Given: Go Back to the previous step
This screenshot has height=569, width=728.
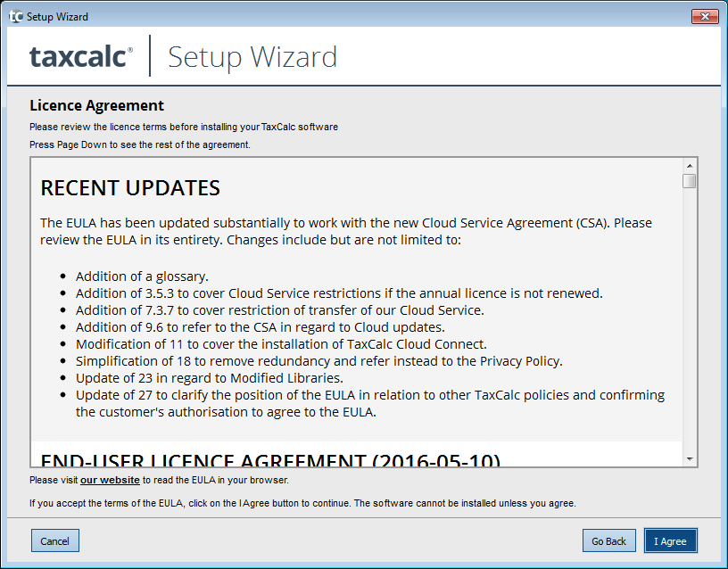Looking at the screenshot, I should coord(609,540).
